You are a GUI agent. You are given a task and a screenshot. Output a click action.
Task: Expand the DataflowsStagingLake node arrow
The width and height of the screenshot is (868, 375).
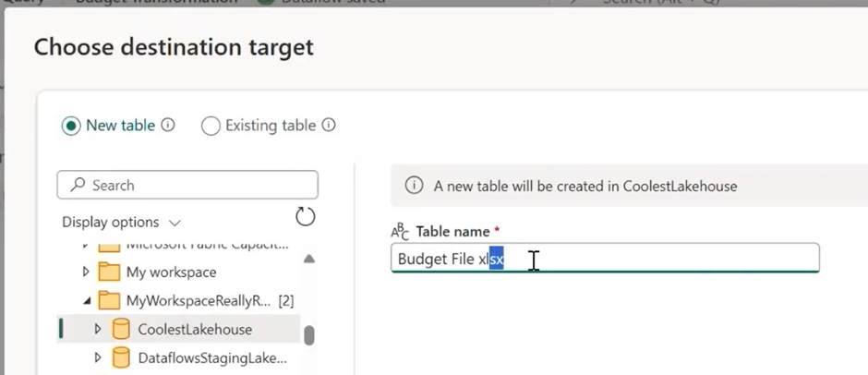97,357
